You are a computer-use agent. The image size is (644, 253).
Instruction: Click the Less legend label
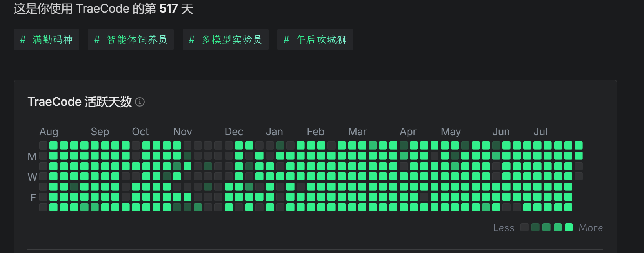coord(504,228)
